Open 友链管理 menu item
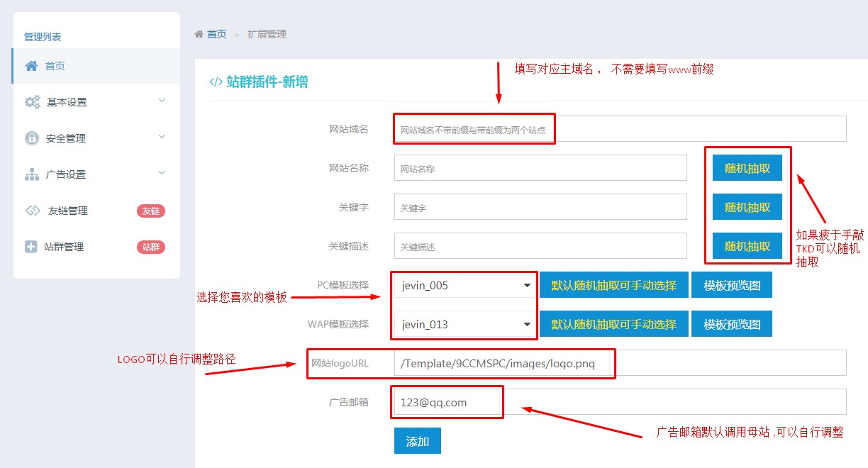Screen dimensions: 868x468 (x=96, y=211)
